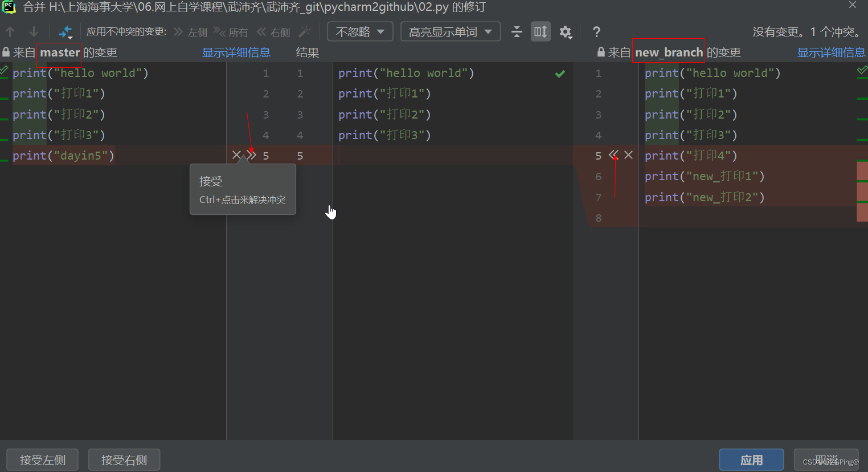Go to previous difference arrow

[x=10, y=32]
